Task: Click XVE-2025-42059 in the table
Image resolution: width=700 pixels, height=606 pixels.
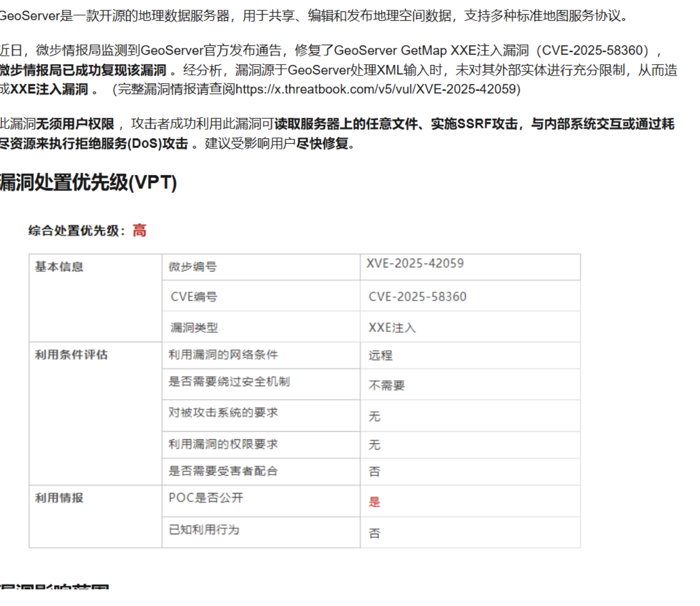Action: tap(415, 263)
